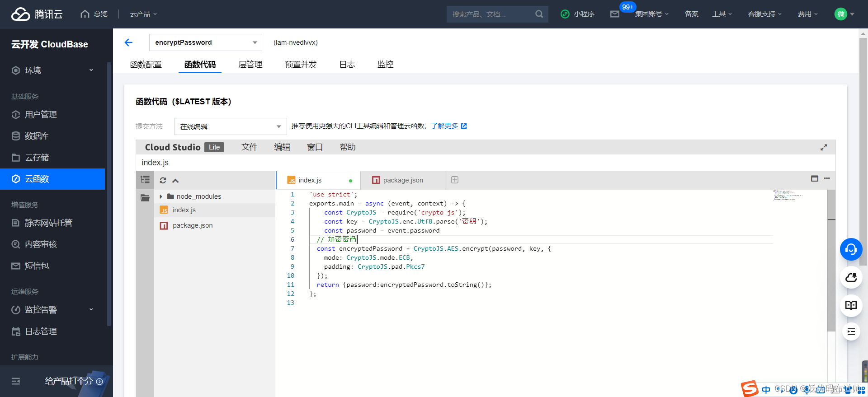Image resolution: width=868 pixels, height=397 pixels.
Task: Open the Cloud Studio 文件 menu
Action: point(249,147)
